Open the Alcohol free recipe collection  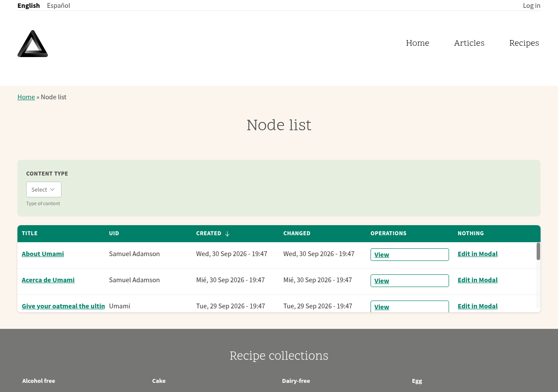point(39,381)
